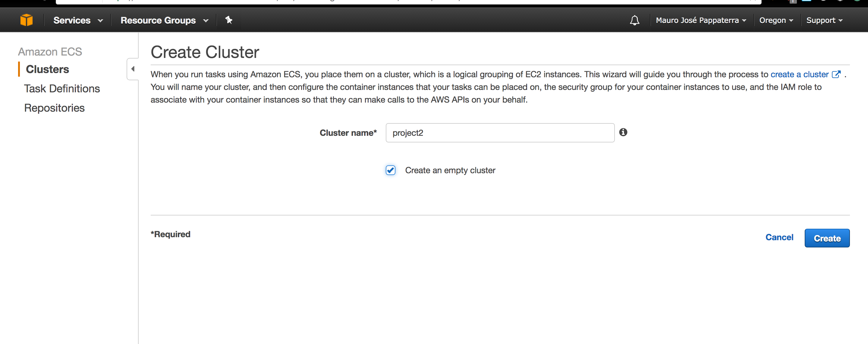Uncheck Create an empty cluster
Screen dimensions: 868x344
[391, 170]
